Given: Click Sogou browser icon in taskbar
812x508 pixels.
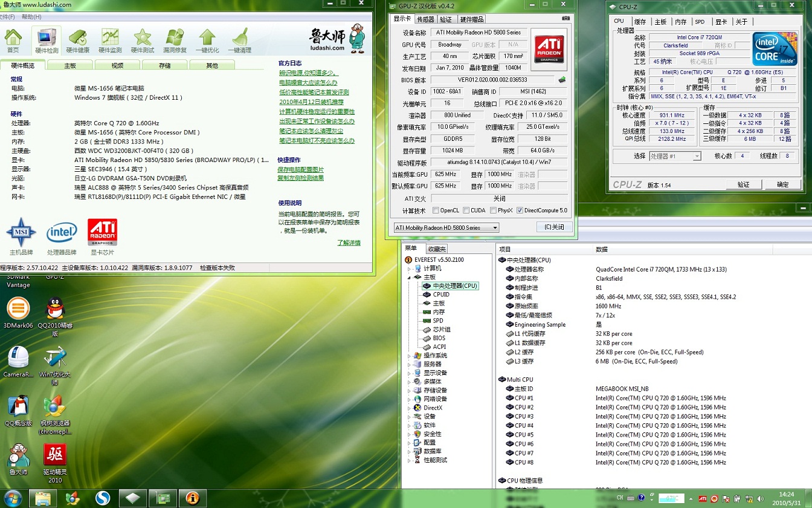Looking at the screenshot, I should point(103,498).
